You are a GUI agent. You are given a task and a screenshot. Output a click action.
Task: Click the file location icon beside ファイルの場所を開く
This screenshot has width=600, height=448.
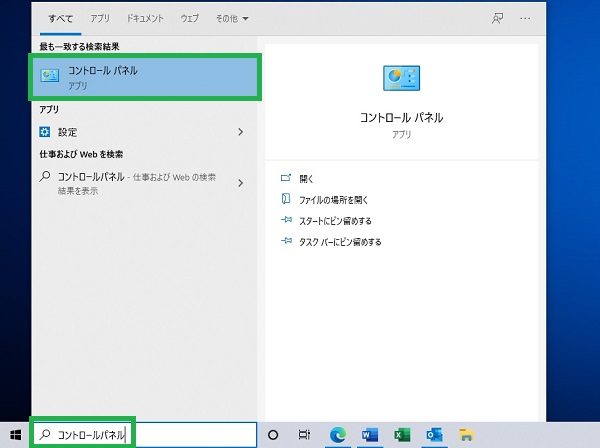pos(286,199)
